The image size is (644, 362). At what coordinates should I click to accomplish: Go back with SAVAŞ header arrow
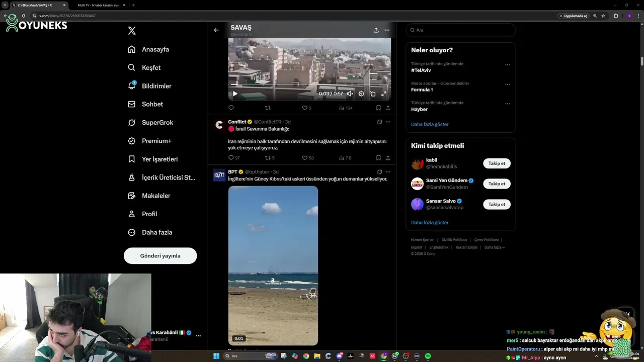[216, 30]
